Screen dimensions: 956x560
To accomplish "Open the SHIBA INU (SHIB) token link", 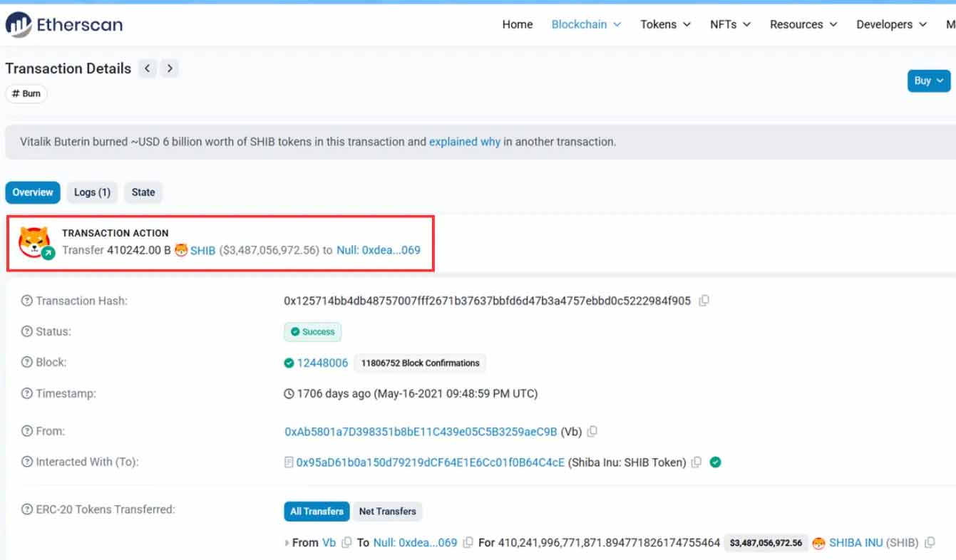I will pos(874,543).
